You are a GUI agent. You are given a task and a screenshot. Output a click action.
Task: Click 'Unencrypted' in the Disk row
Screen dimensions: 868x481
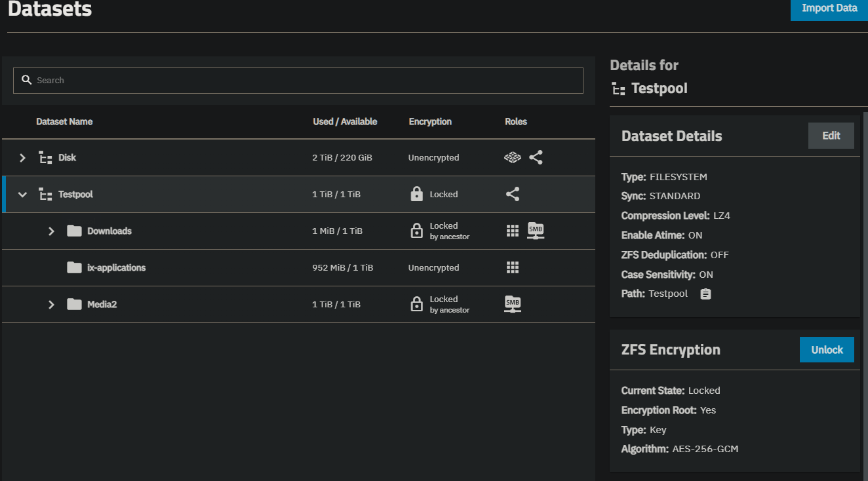pyautogui.click(x=433, y=158)
